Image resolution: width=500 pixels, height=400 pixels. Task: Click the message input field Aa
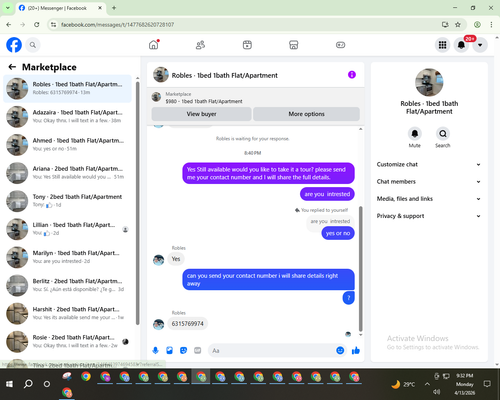(x=272, y=351)
